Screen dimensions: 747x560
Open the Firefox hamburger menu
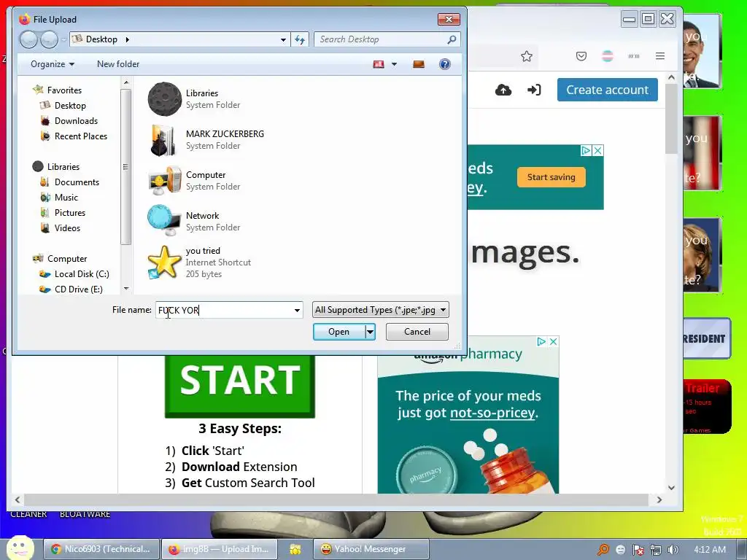[x=659, y=56]
